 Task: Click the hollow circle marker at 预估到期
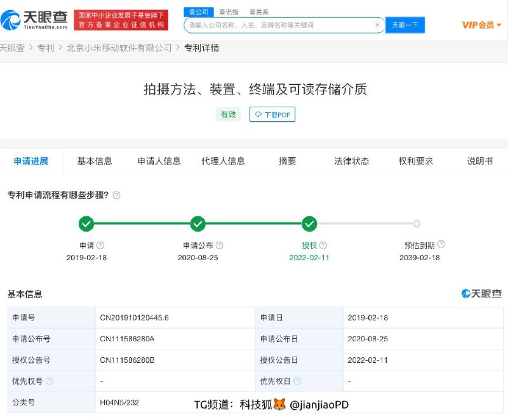[x=417, y=224]
